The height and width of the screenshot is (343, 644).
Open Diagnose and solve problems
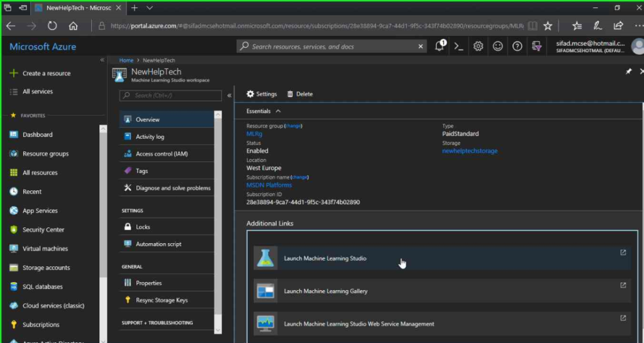coord(166,188)
